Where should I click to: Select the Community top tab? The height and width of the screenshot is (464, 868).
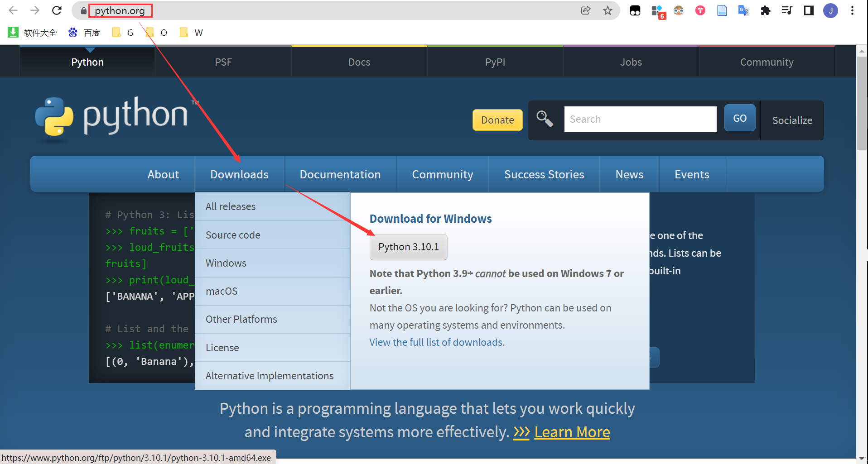767,62
